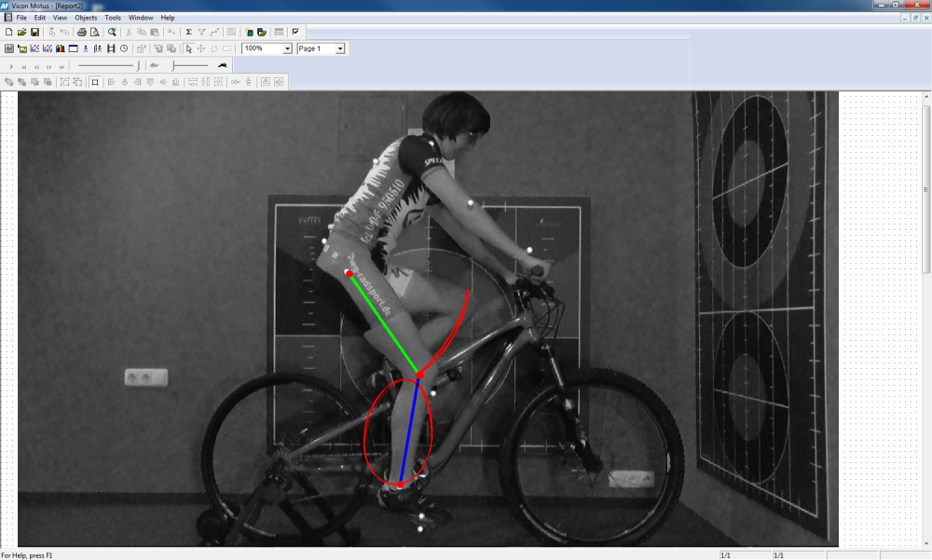This screenshot has height=560, width=932.
Task: Choose the arrow selection pointer tool
Action: pyautogui.click(x=188, y=48)
